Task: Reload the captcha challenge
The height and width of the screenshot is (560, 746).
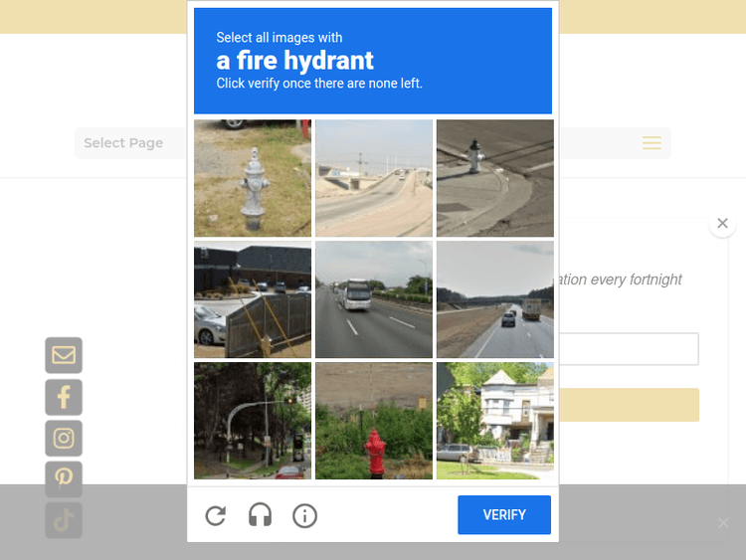Action: (216, 515)
